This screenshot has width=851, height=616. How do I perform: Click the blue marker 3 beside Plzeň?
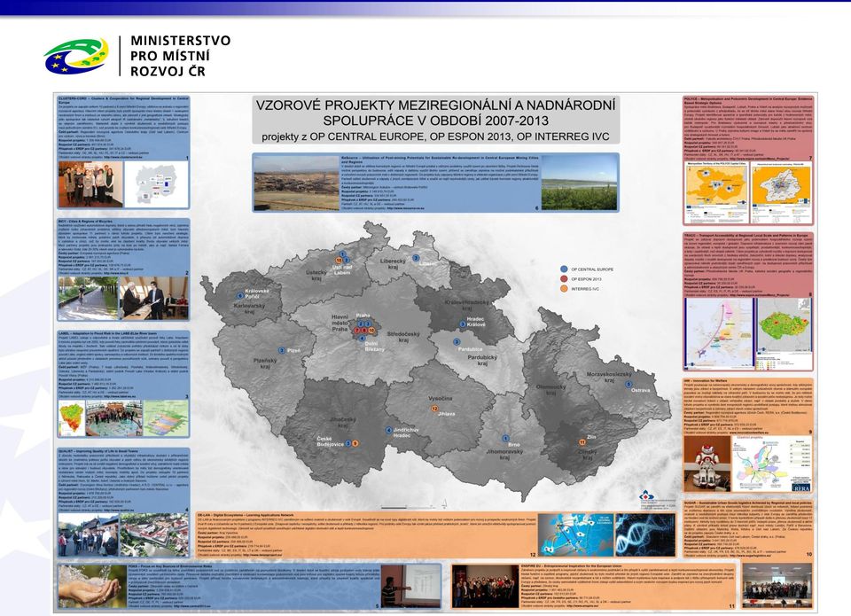point(282,351)
